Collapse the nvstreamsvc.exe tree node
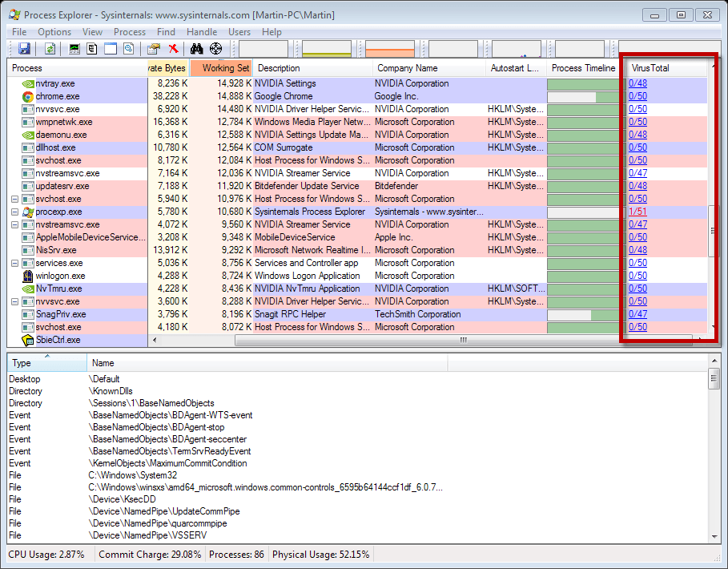This screenshot has width=728, height=569. pos(15,225)
